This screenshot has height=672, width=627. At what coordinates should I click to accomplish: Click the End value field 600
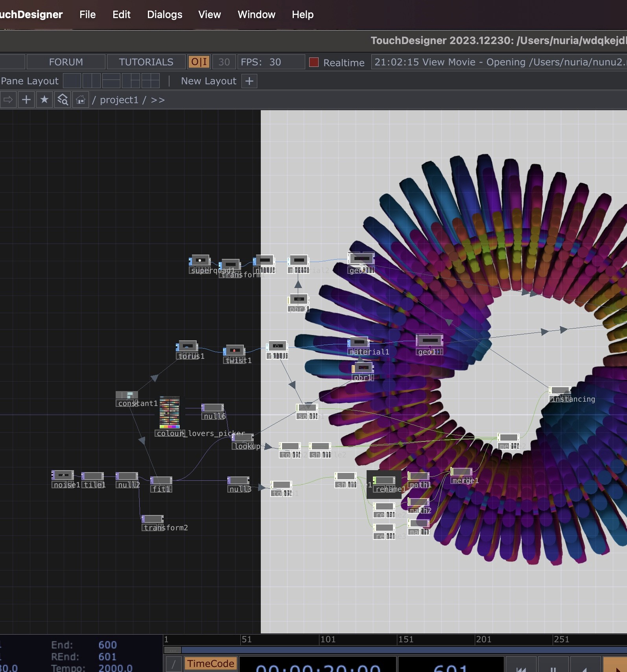click(107, 645)
